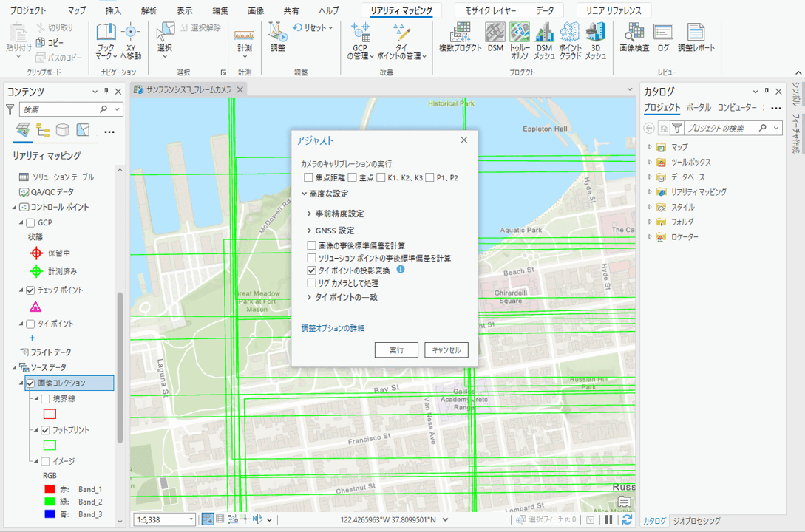Image resolution: width=805 pixels, height=532 pixels.
Task: Switch to the ポータル catalog tab
Action: click(x=699, y=108)
